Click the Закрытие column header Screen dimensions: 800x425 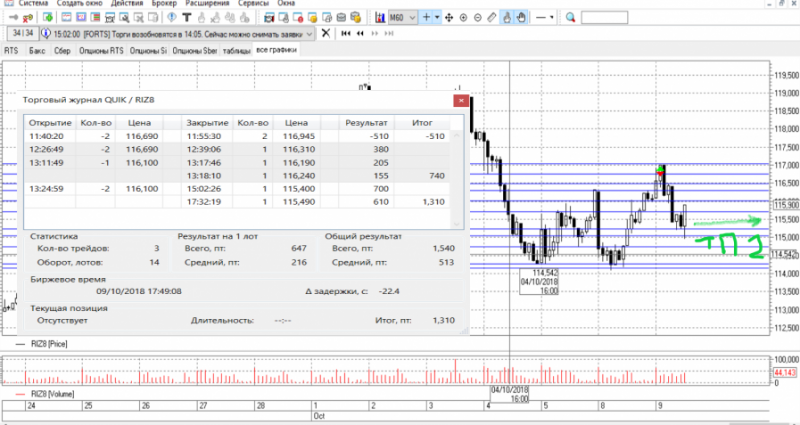(x=207, y=123)
